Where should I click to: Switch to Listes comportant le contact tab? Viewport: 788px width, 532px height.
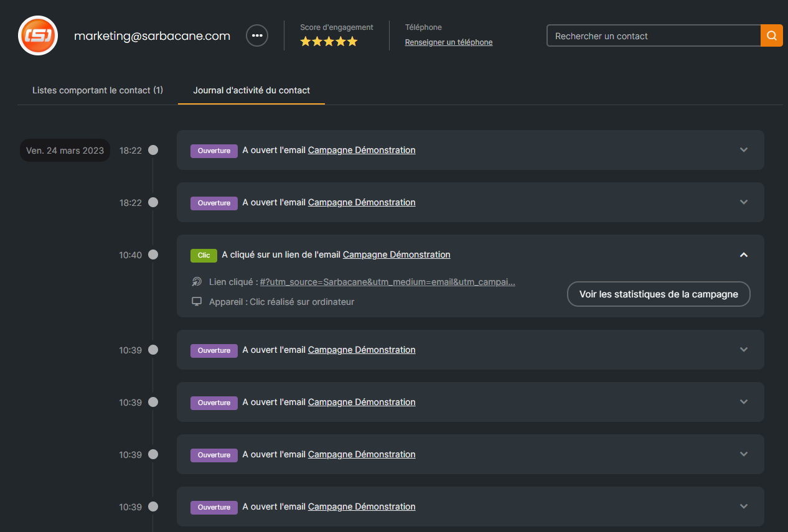coord(98,90)
